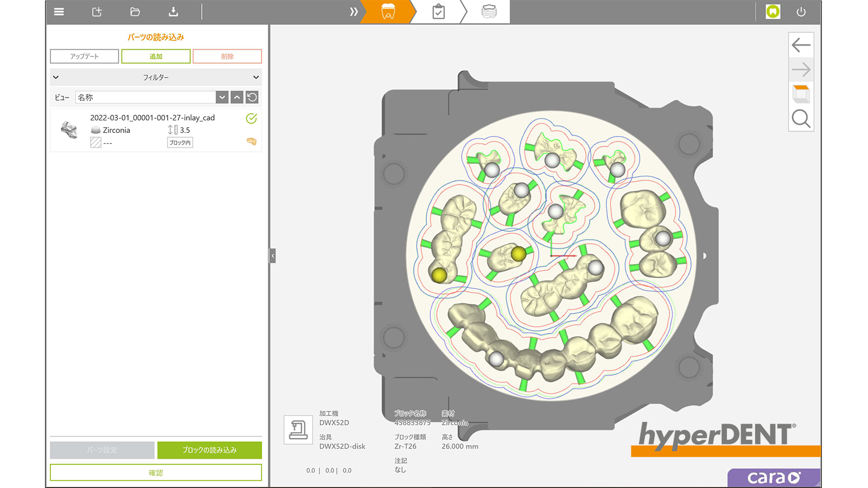Click the milling machine icon near DWX52D
This screenshot has width=868, height=488.
(x=298, y=430)
